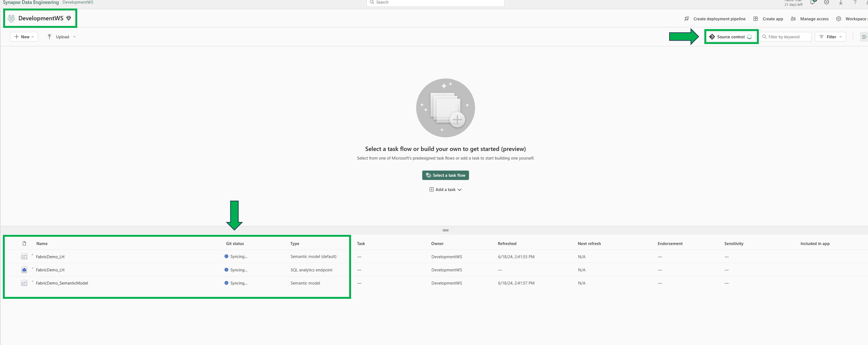Viewport: 868px width, 345px height.
Task: Click the Refreshed column header
Action: (507, 243)
